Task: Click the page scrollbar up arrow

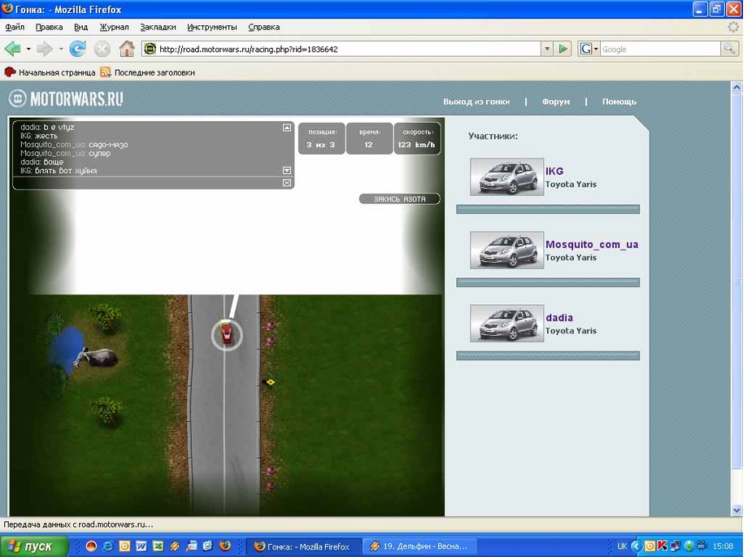Action: point(736,87)
